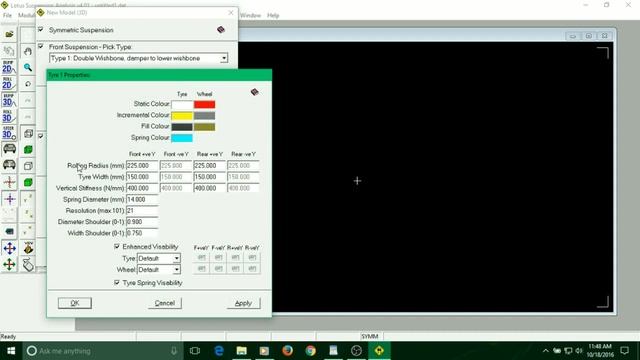The image size is (640, 360).
Task: Edit the Width Shoulder field
Action: (x=142, y=233)
